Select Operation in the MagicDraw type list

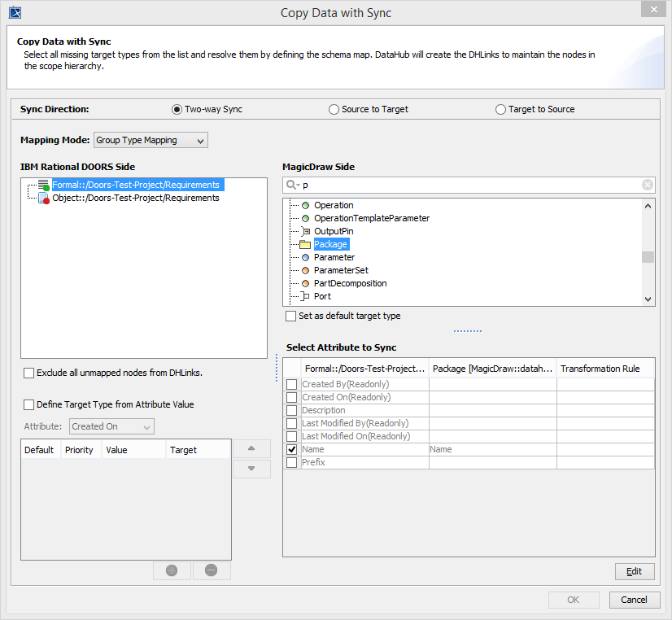pos(334,205)
